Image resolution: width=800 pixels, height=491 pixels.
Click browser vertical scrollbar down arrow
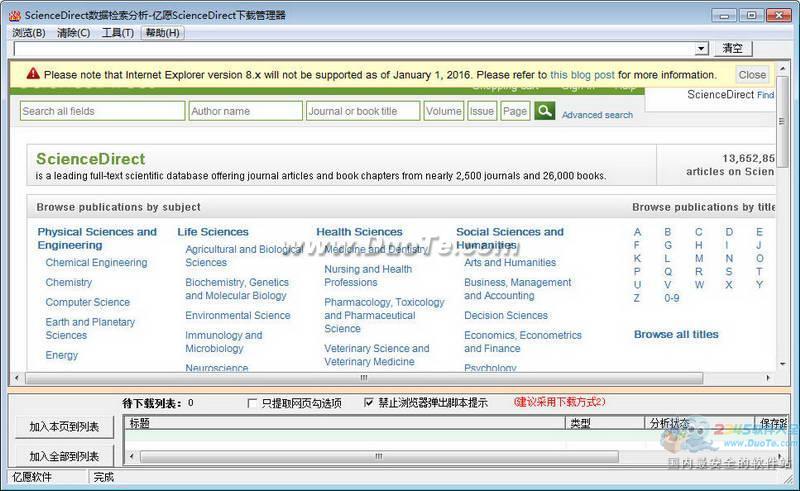point(783,364)
